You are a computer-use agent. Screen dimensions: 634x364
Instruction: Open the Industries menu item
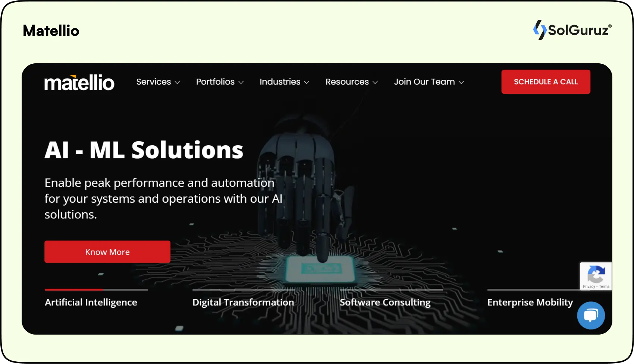point(280,82)
